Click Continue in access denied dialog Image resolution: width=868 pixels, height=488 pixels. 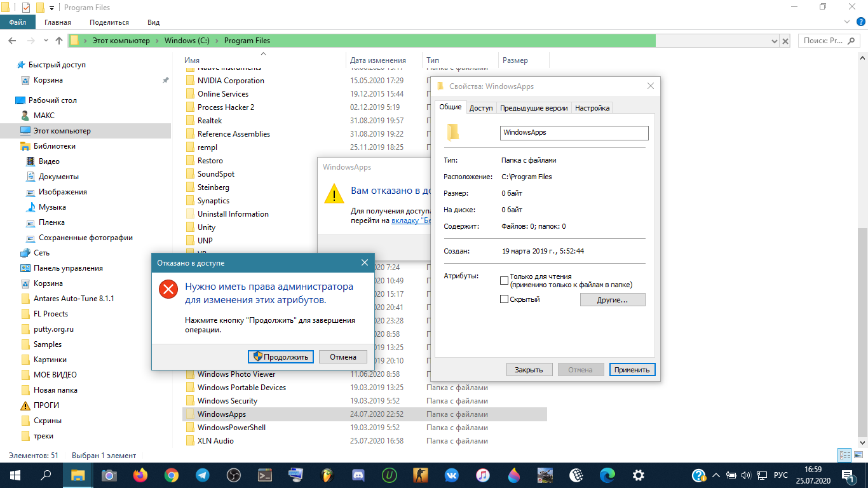281,356
